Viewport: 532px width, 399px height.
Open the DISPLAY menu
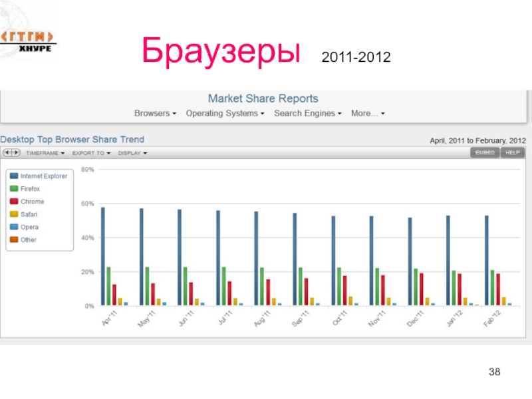[132, 153]
